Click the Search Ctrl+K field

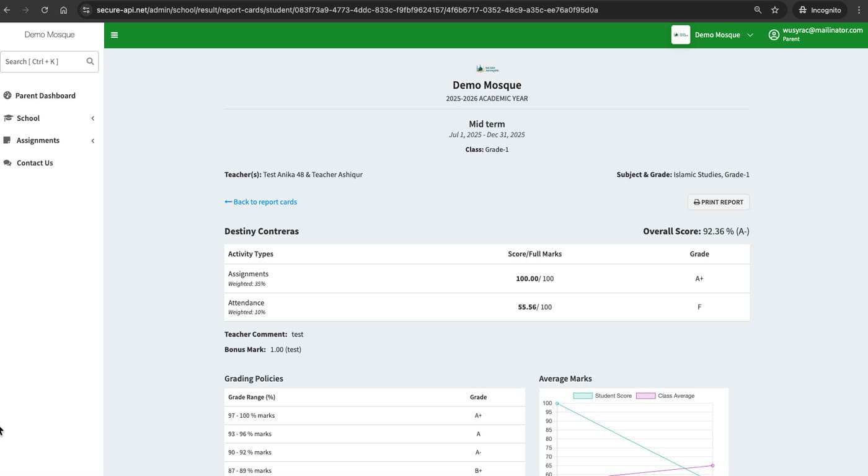coord(49,61)
